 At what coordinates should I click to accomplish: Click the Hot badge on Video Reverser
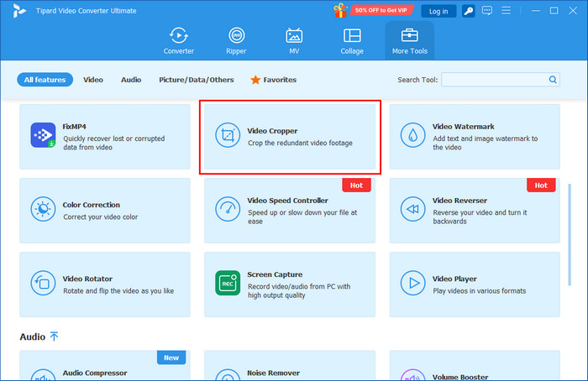[x=541, y=185]
